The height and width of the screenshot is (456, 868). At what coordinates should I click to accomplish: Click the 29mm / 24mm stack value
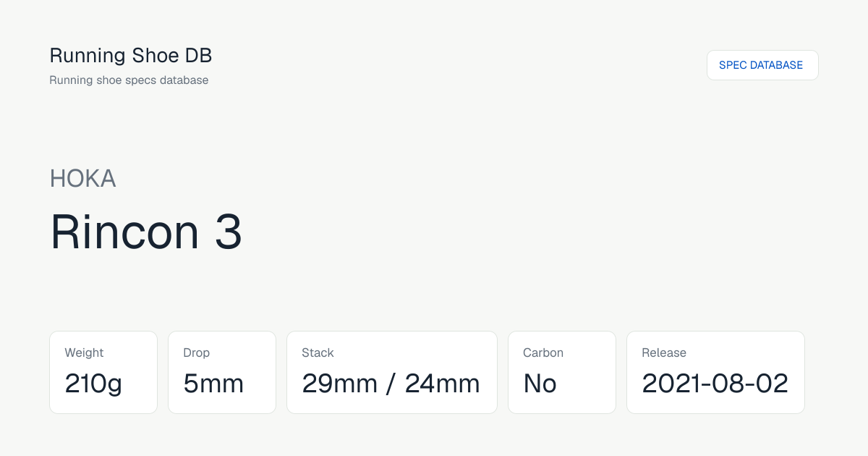pyautogui.click(x=391, y=384)
